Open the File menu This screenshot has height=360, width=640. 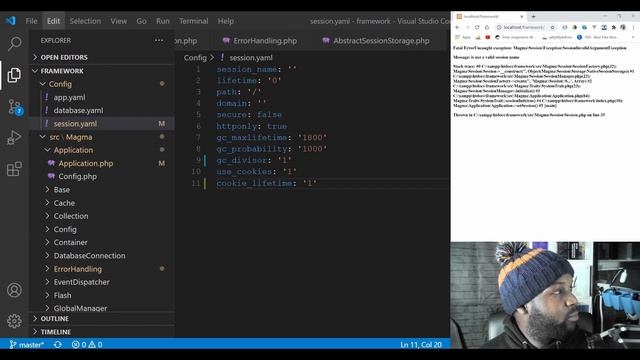pyautogui.click(x=31, y=21)
